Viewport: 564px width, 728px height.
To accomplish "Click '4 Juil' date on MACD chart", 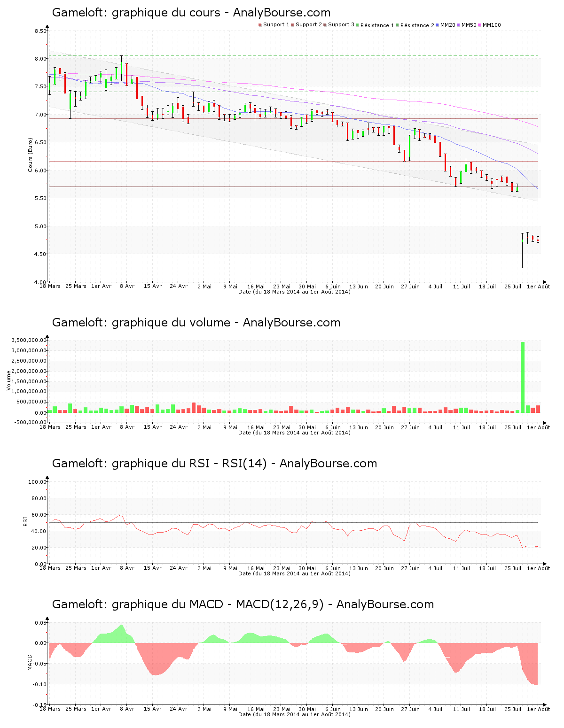I will click(x=436, y=709).
